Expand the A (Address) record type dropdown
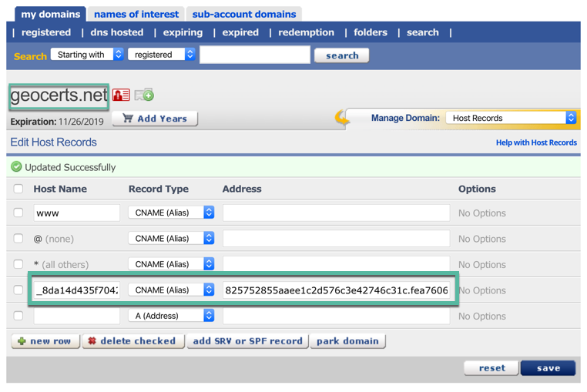Viewport: 587px width, 392px height. [x=171, y=316]
